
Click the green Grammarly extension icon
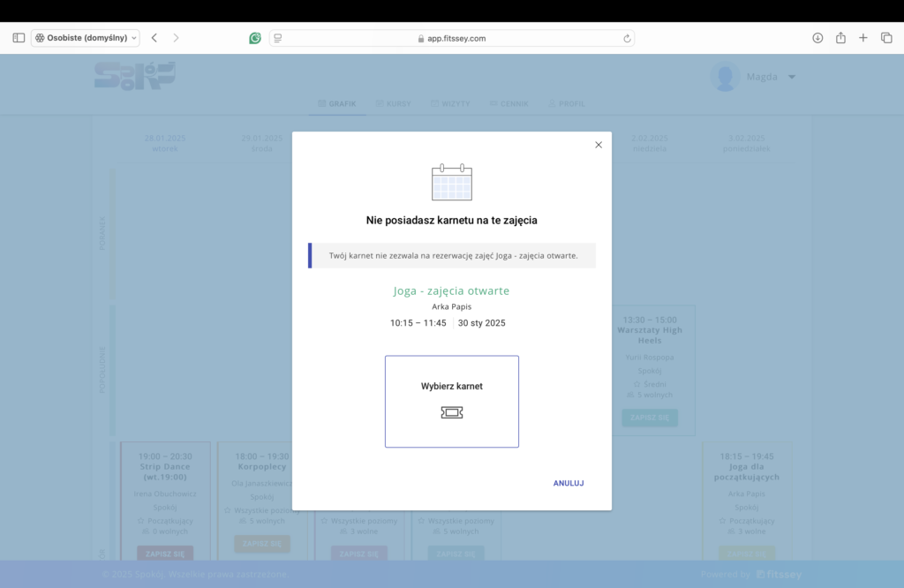click(x=255, y=38)
